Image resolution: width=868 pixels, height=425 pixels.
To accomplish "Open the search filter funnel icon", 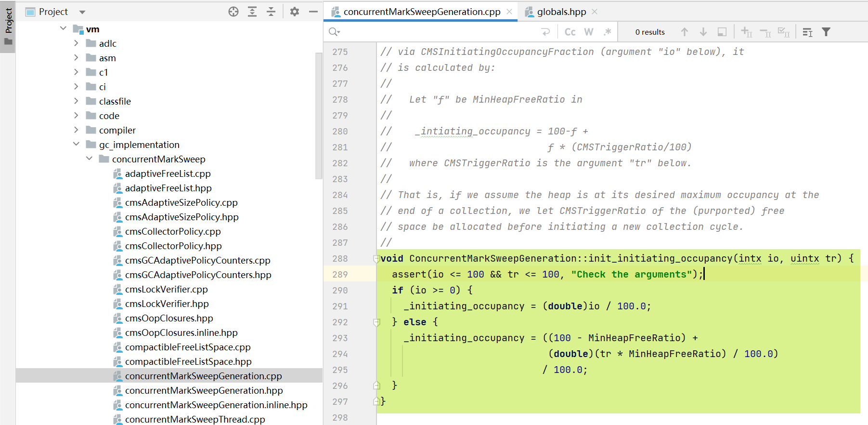I will [826, 32].
